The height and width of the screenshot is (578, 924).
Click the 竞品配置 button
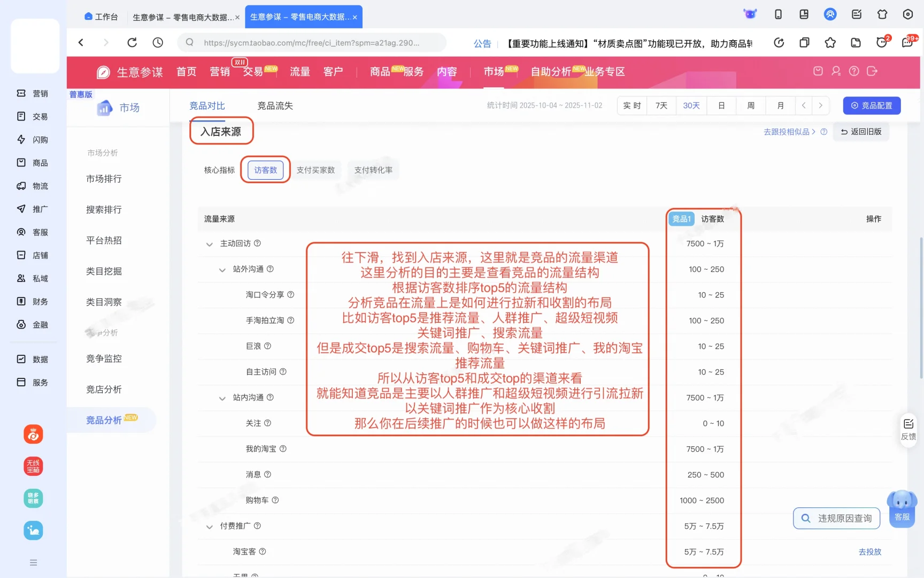[872, 105]
